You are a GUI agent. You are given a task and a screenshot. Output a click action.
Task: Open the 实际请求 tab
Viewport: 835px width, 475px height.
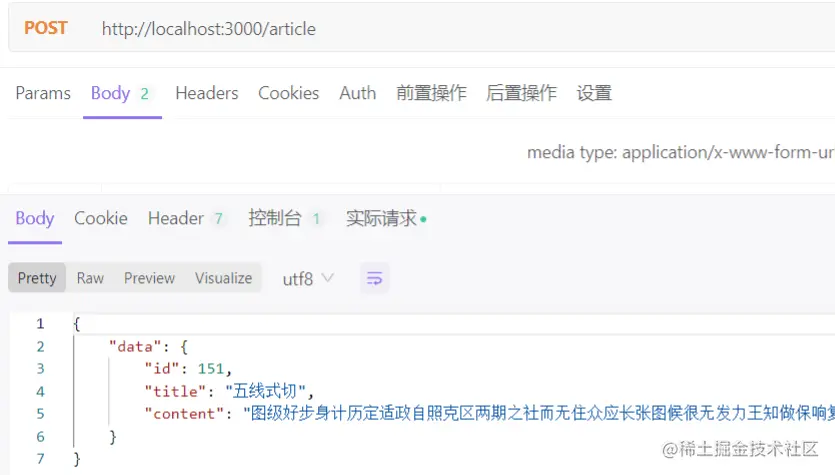click(x=386, y=218)
